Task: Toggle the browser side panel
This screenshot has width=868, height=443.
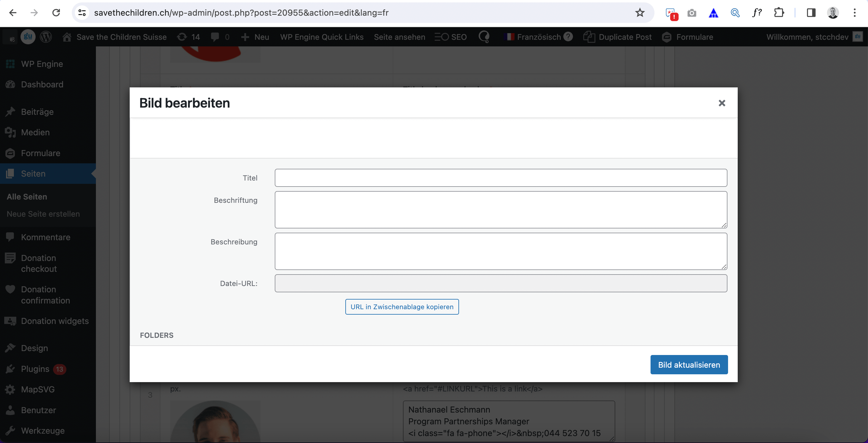Action: pyautogui.click(x=811, y=13)
